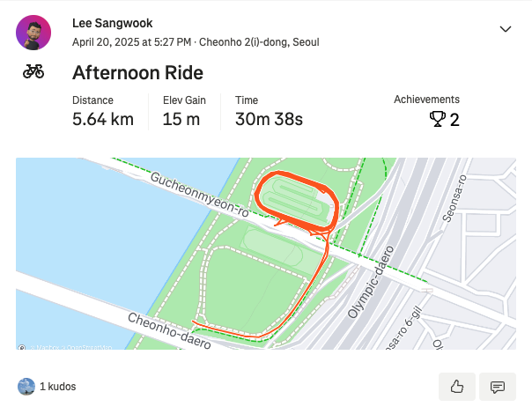The width and height of the screenshot is (532, 414).
Task: Expand the activity options chevron
Action: click(506, 29)
